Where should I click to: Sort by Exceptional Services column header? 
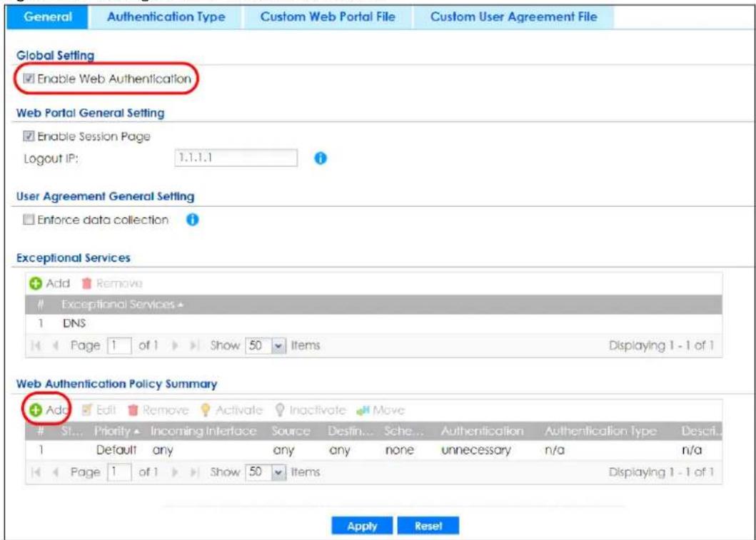122,305
